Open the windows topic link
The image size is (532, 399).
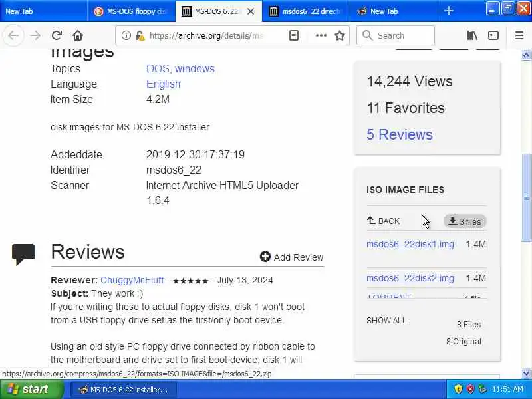(195, 69)
